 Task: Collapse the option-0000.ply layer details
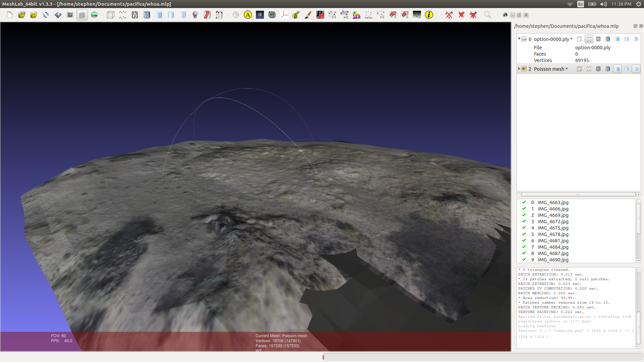click(519, 39)
